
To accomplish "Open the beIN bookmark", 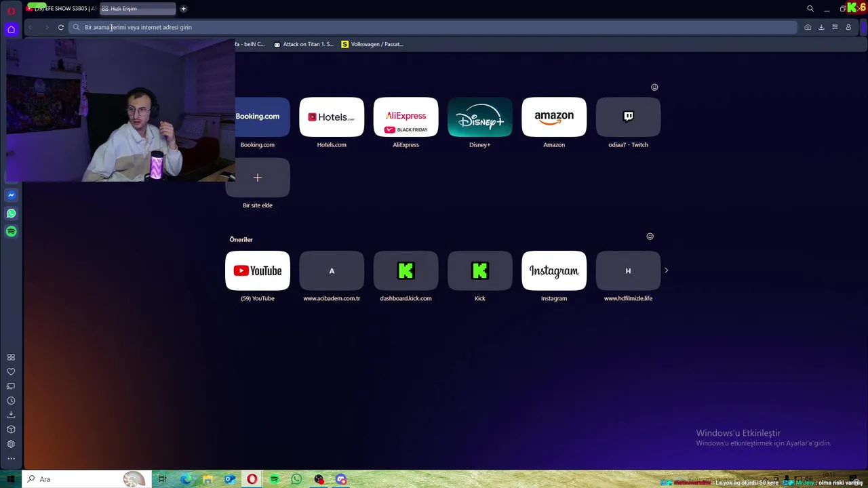I will tap(250, 44).
